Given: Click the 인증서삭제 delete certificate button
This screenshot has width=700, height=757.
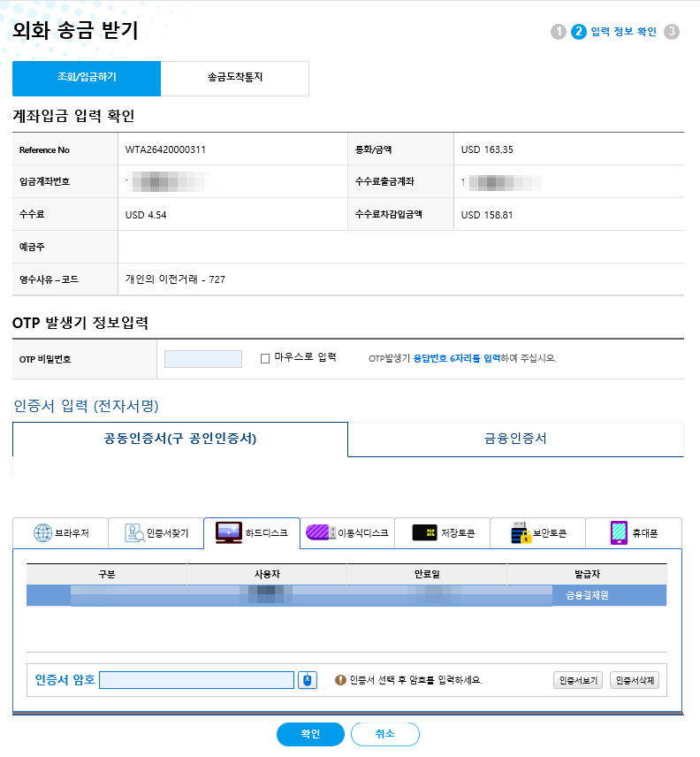Looking at the screenshot, I should pyautogui.click(x=635, y=680).
